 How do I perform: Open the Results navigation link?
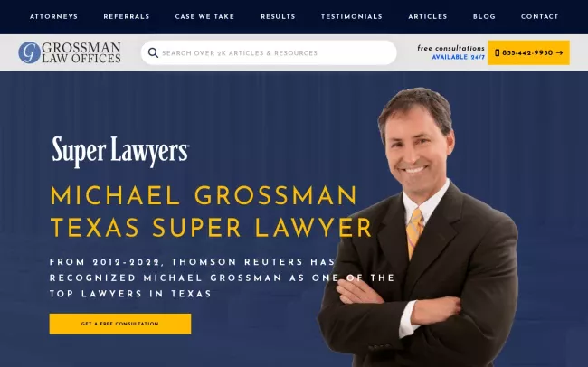278,17
